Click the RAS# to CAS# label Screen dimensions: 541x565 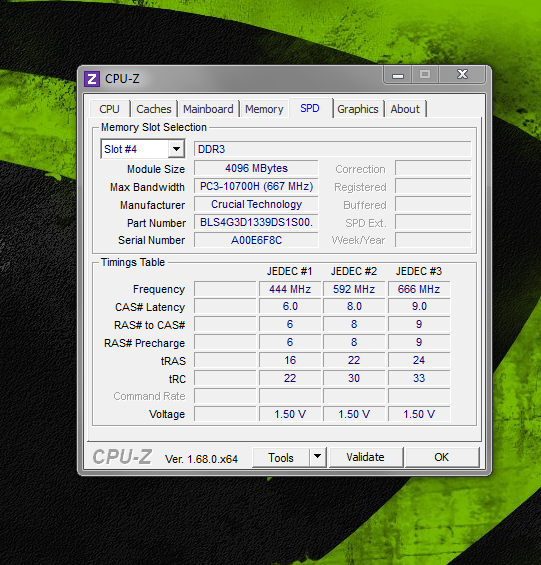(x=149, y=325)
